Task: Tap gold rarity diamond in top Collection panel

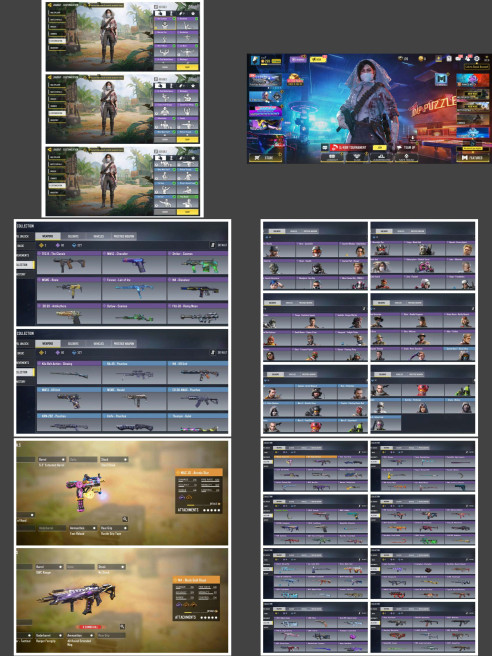Action: click(x=41, y=246)
